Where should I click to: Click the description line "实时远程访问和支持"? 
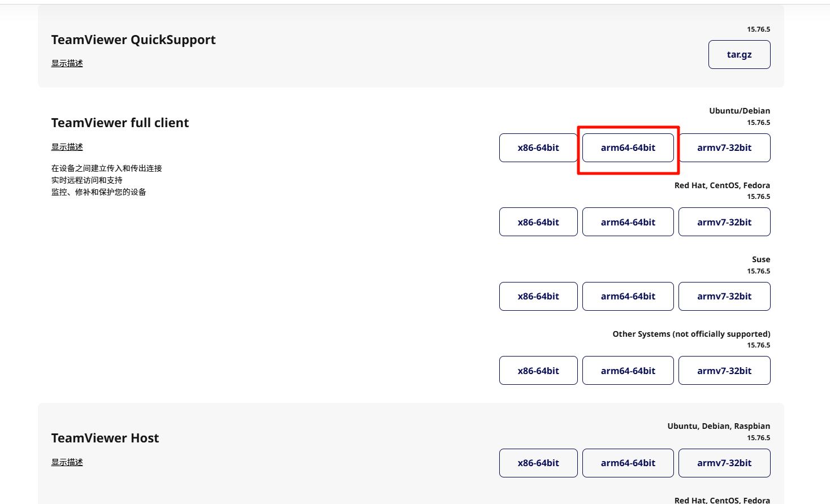tap(87, 180)
